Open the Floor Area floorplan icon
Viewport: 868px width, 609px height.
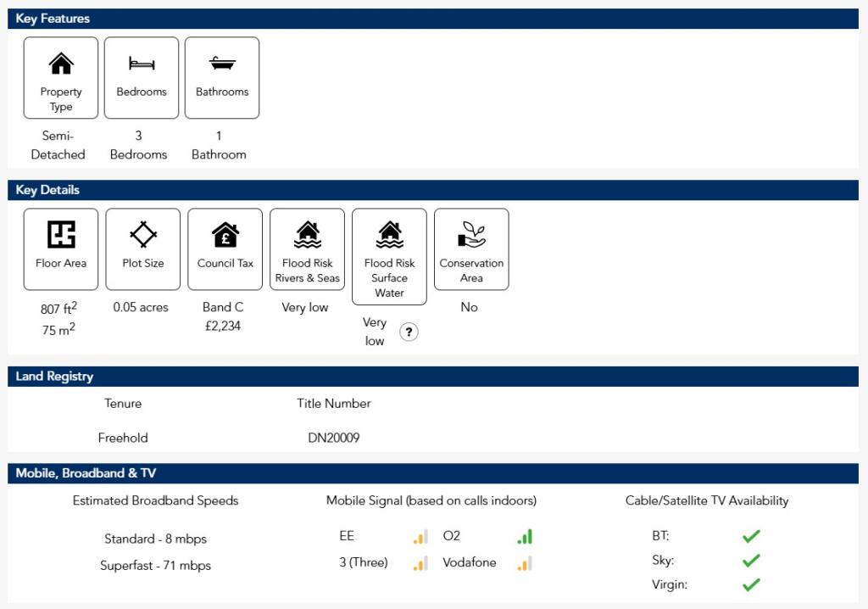[x=61, y=234]
